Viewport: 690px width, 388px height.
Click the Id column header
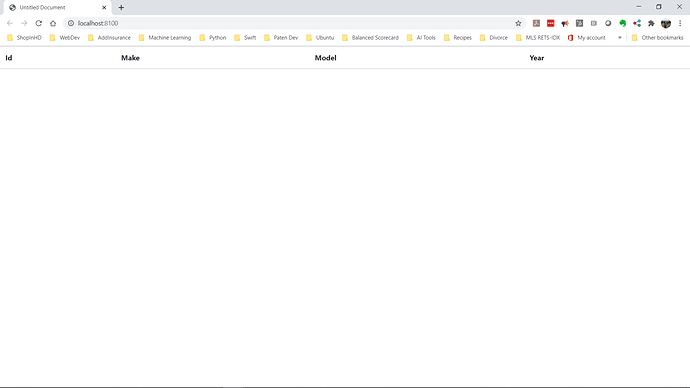click(9, 58)
